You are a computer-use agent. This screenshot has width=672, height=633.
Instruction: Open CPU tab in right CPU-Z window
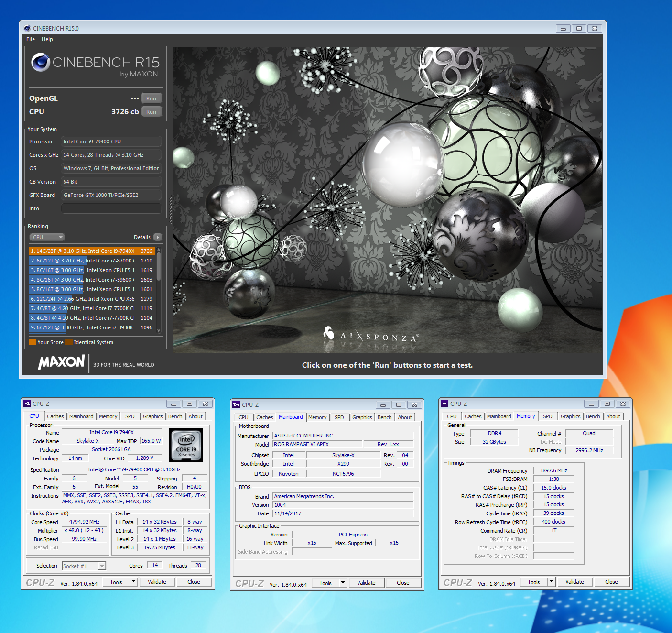452,416
